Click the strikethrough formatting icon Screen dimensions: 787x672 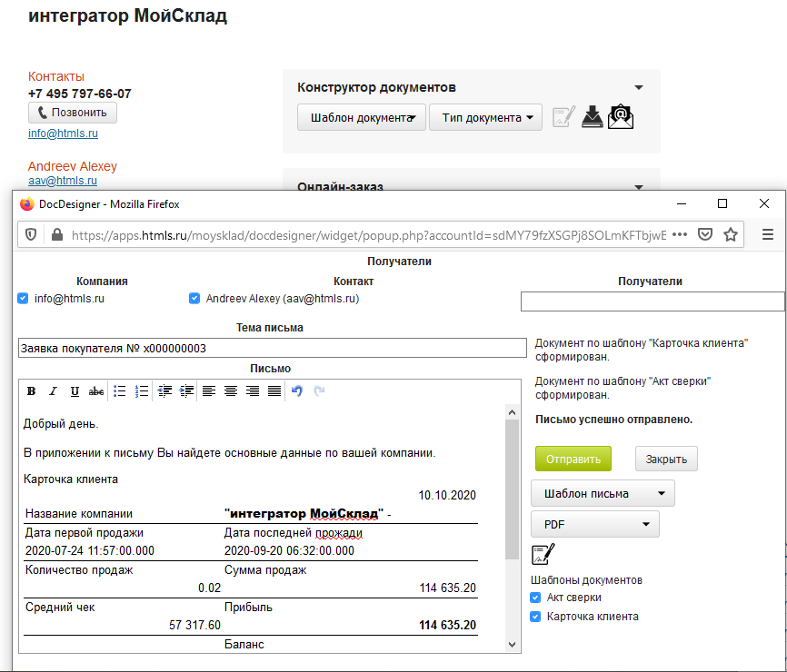[96, 391]
